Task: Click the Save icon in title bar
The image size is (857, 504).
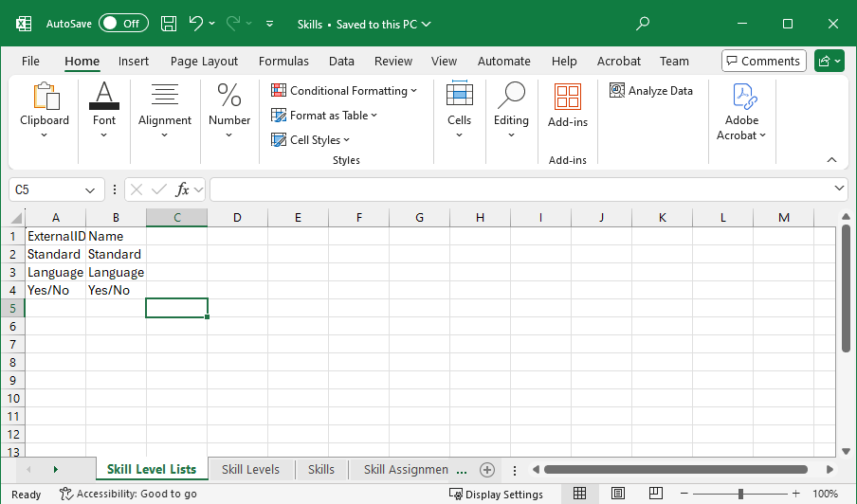Action: pyautogui.click(x=169, y=24)
